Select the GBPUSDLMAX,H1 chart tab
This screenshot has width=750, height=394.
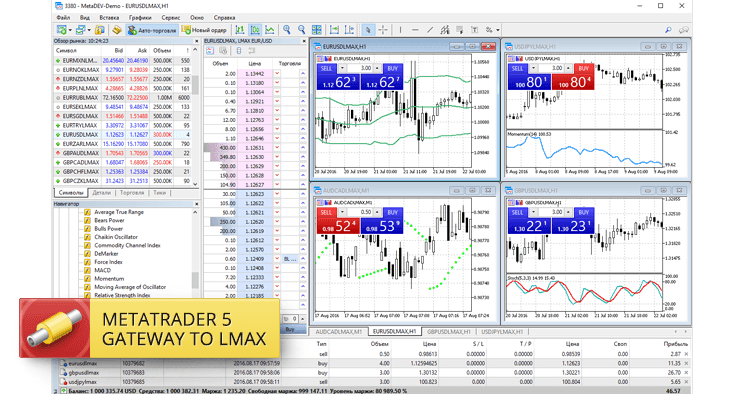(449, 331)
